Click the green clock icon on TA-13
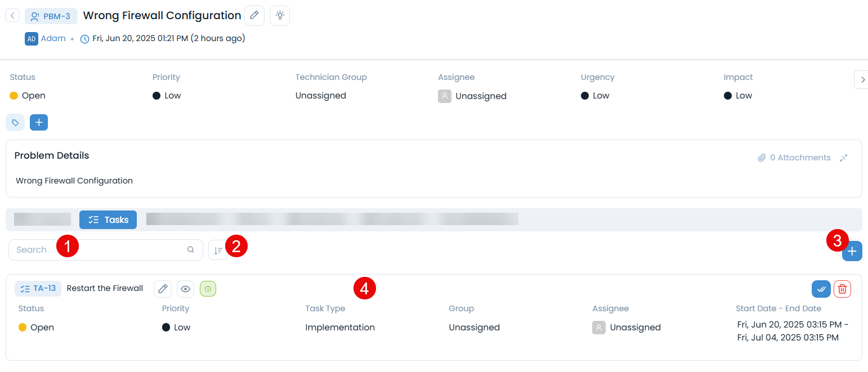868x372 pixels. [208, 289]
